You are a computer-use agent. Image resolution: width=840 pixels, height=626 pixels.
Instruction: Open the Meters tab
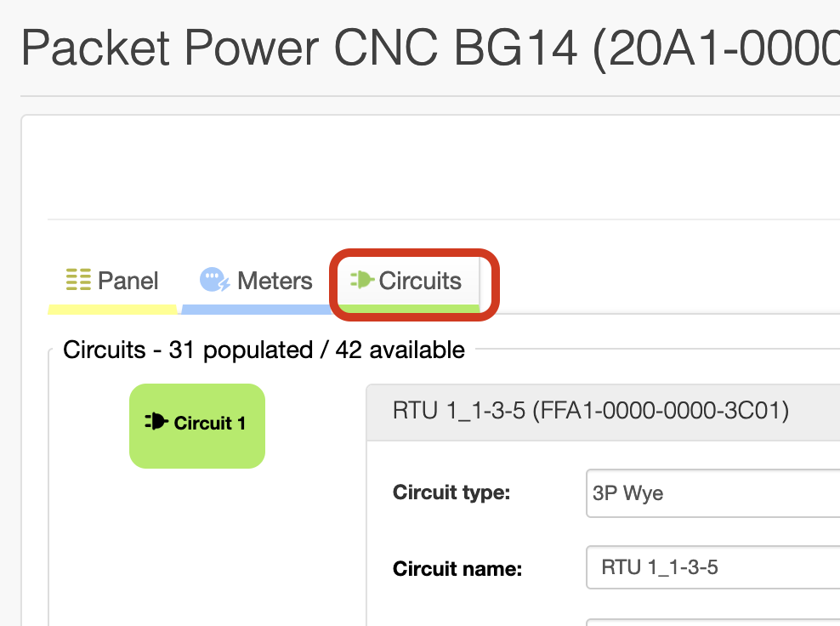pos(257,281)
